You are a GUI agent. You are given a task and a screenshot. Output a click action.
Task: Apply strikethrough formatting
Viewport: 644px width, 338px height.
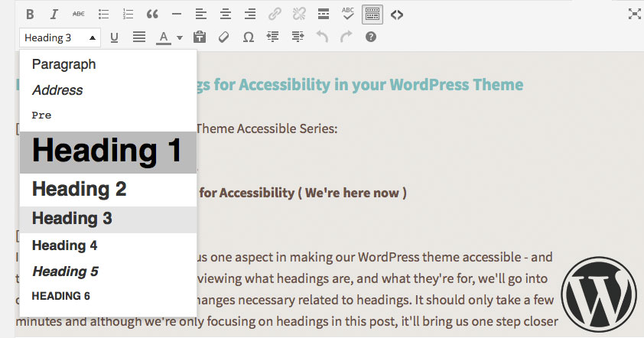(x=79, y=15)
